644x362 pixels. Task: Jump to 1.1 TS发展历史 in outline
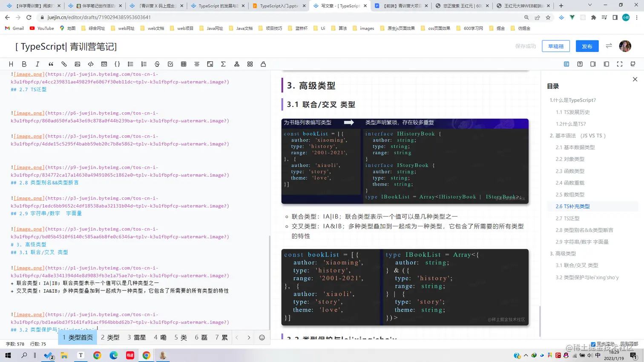(x=572, y=112)
